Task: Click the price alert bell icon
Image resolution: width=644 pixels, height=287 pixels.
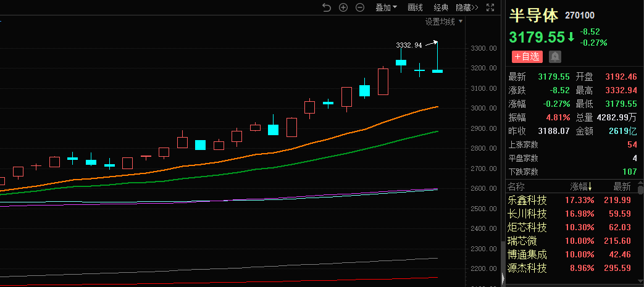Action: 555,56
